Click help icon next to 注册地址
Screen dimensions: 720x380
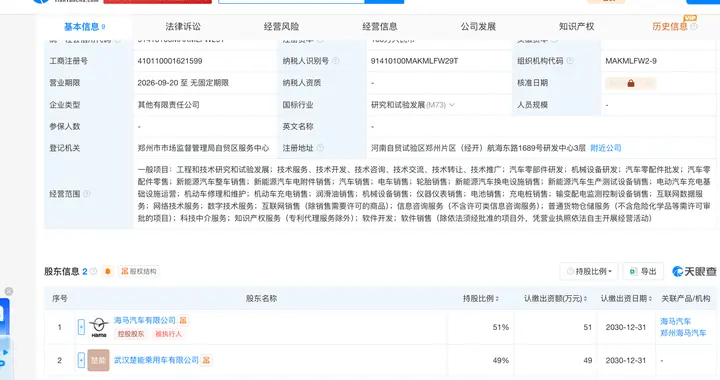coord(320,148)
